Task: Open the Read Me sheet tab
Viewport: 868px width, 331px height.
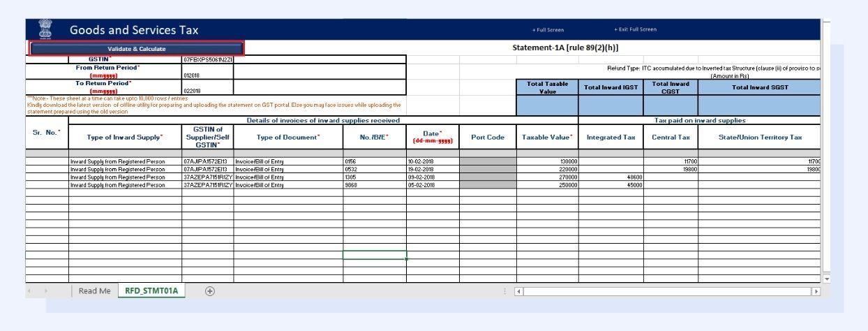Action: tap(94, 291)
